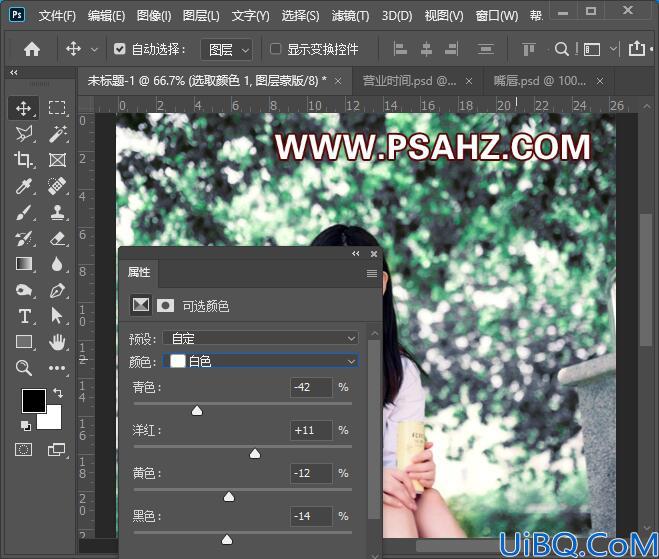
Task: Align left edges button in options bar
Action: [x=400, y=49]
